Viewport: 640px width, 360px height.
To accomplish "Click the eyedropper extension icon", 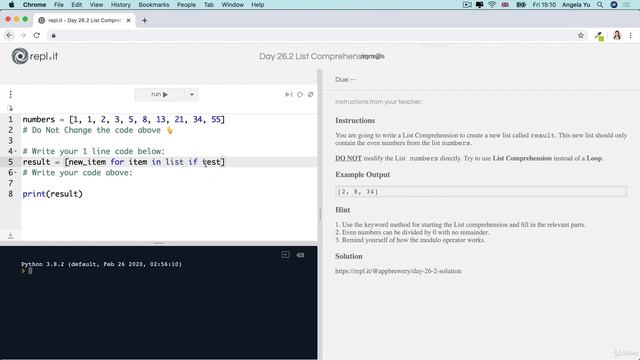I will [x=599, y=36].
